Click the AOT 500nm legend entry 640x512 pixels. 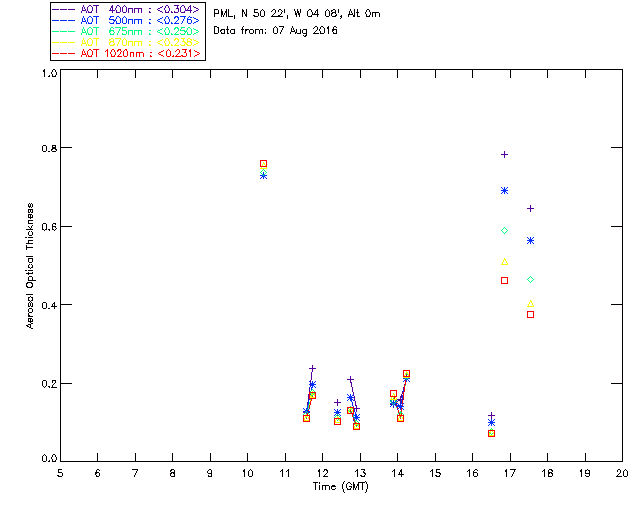tap(126, 20)
